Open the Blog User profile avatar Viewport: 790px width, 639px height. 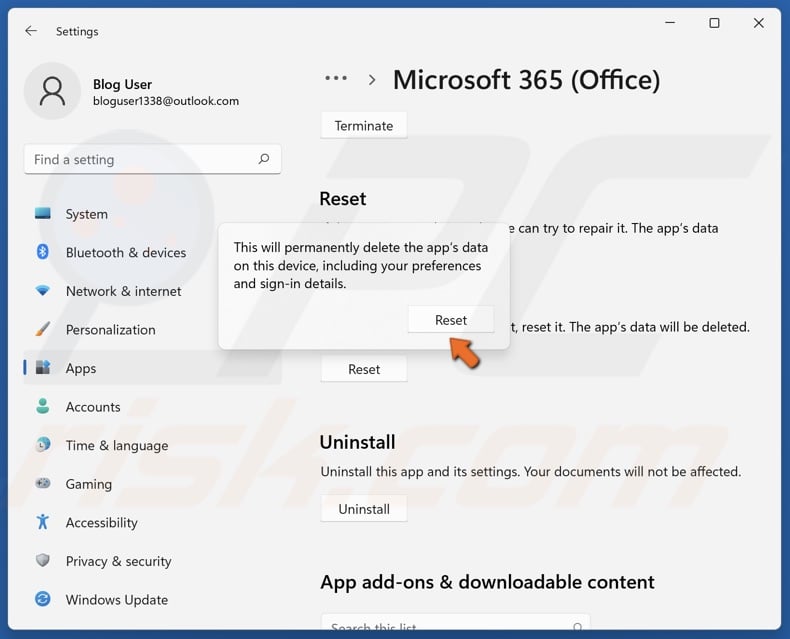point(52,92)
